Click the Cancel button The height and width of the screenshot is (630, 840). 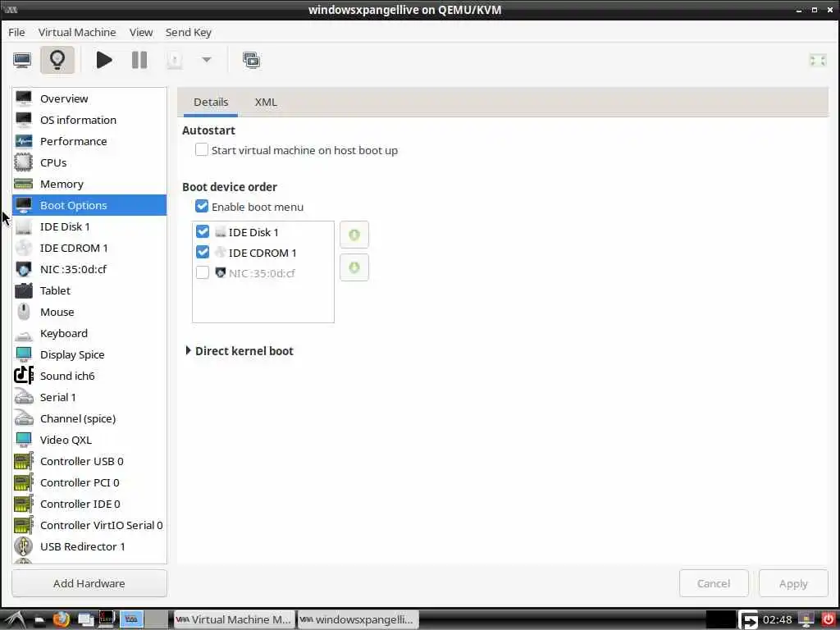[714, 583]
